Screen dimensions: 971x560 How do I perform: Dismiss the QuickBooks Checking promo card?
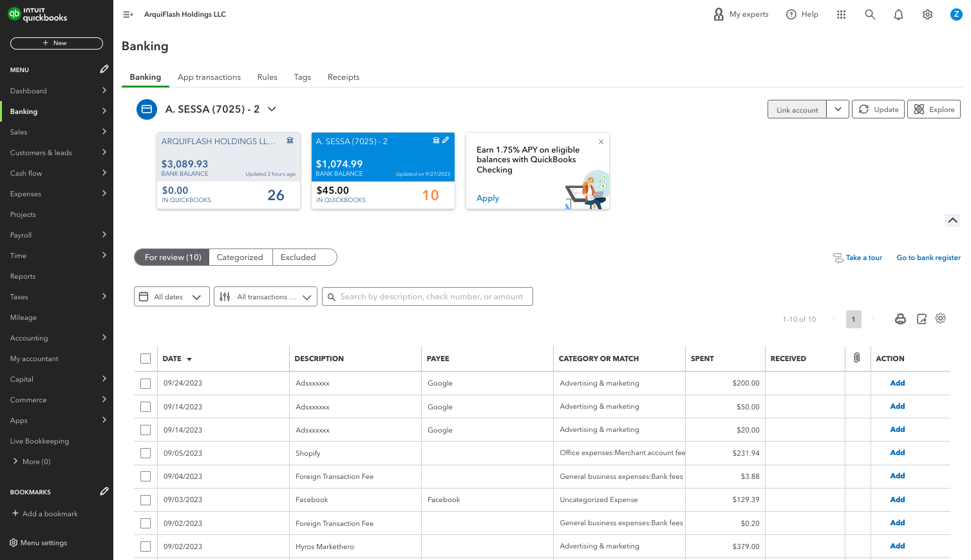pos(601,142)
